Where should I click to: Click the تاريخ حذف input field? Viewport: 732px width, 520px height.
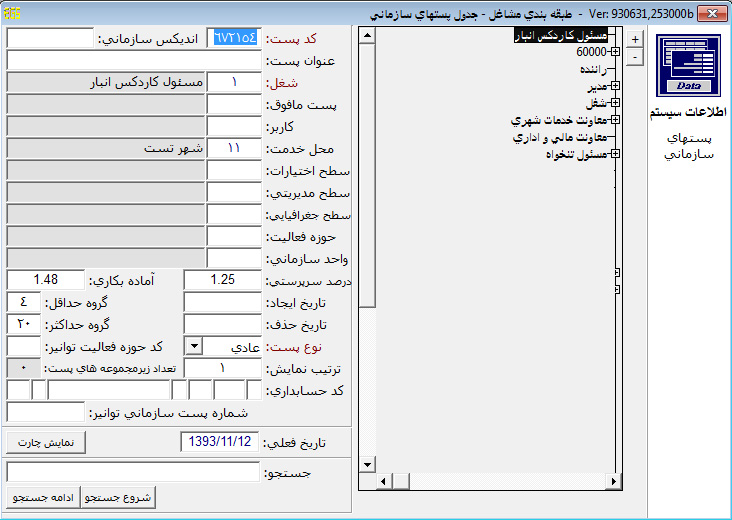click(223, 324)
